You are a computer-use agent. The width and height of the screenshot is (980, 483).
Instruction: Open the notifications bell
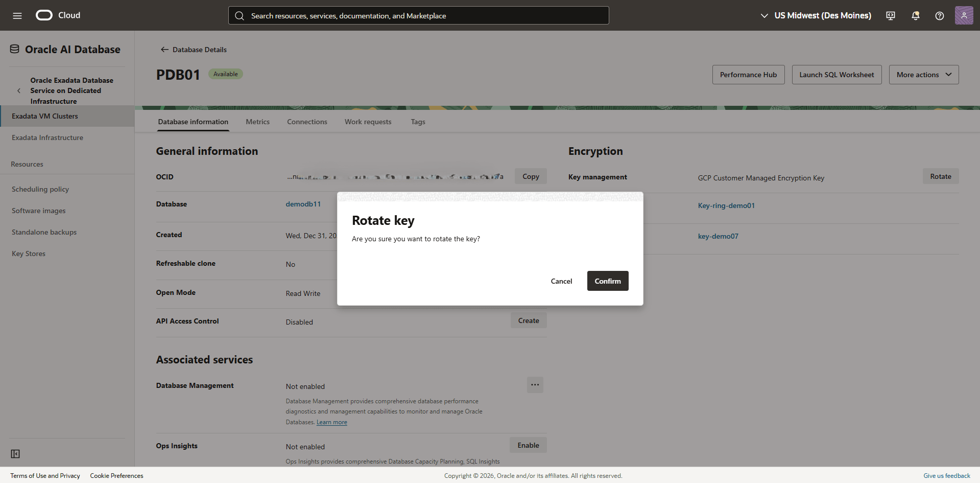click(x=915, y=15)
